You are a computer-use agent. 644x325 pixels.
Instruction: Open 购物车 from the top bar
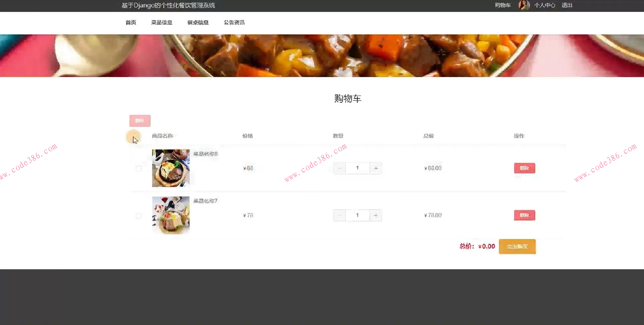pos(502,5)
